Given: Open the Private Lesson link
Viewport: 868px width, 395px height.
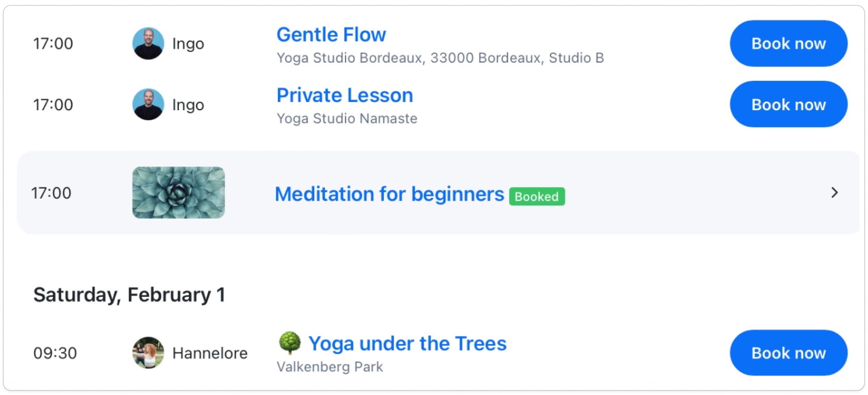Looking at the screenshot, I should pos(345,96).
